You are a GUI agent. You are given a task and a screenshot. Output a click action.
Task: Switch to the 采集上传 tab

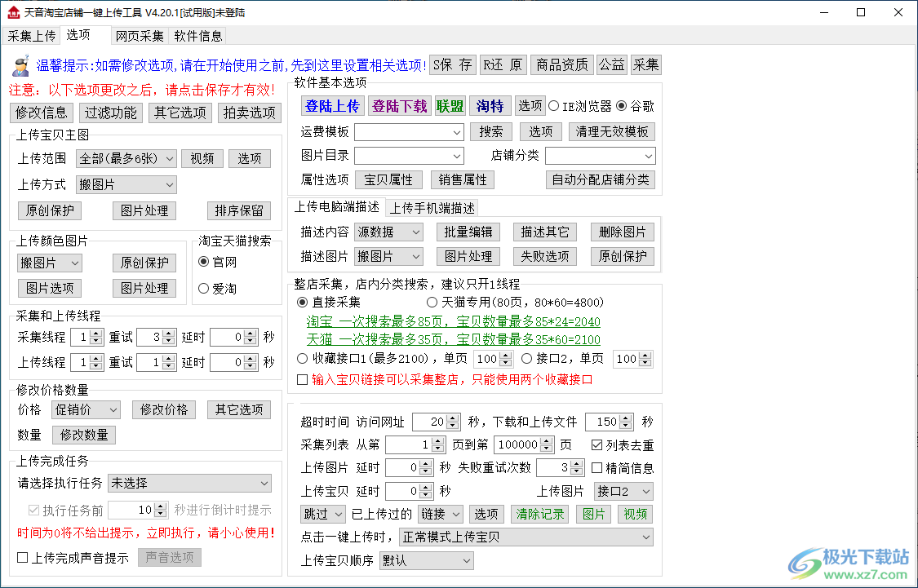point(32,36)
